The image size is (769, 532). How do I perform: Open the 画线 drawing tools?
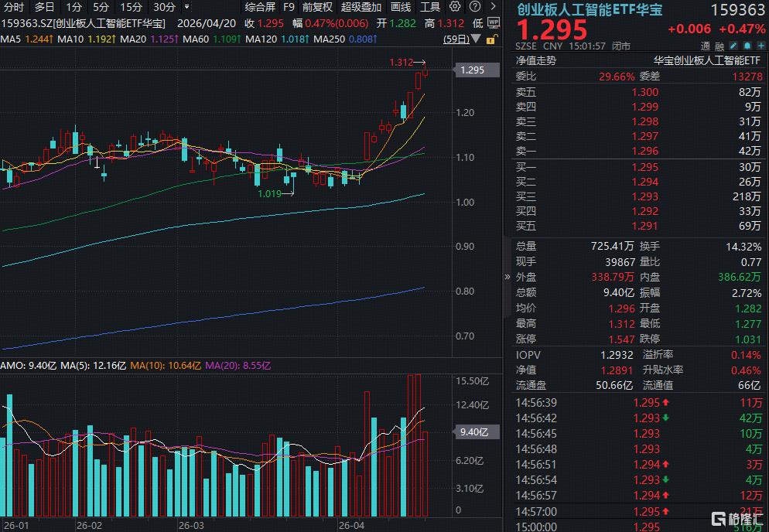(x=401, y=7)
